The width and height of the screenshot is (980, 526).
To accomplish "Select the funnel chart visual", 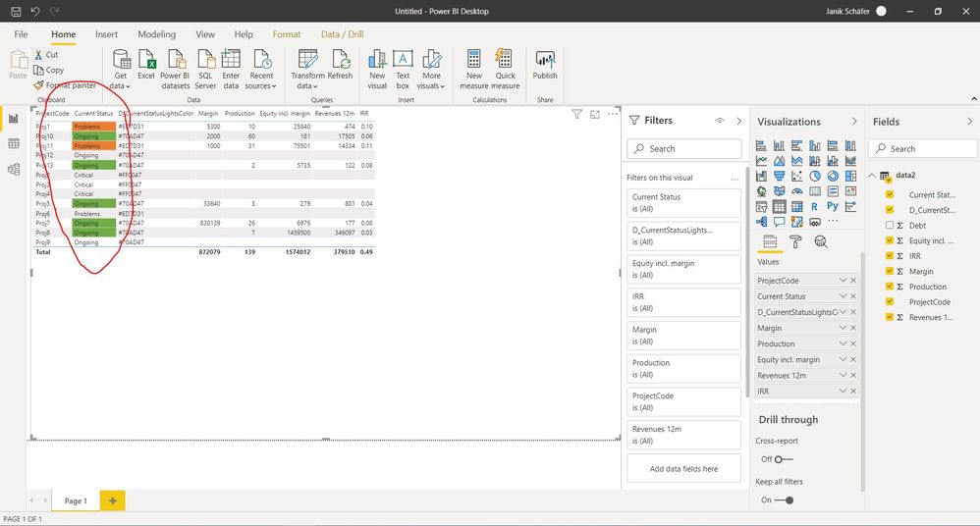I will [779, 177].
